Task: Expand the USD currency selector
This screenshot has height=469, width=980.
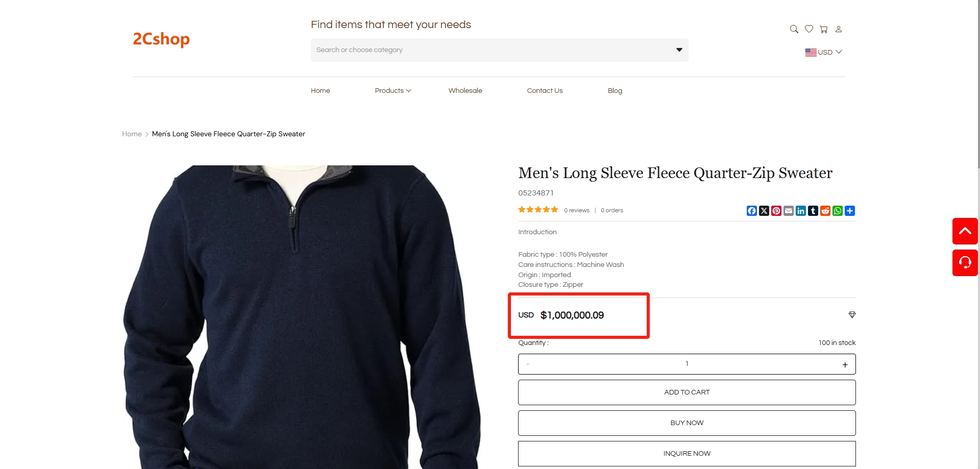Action: 824,52
